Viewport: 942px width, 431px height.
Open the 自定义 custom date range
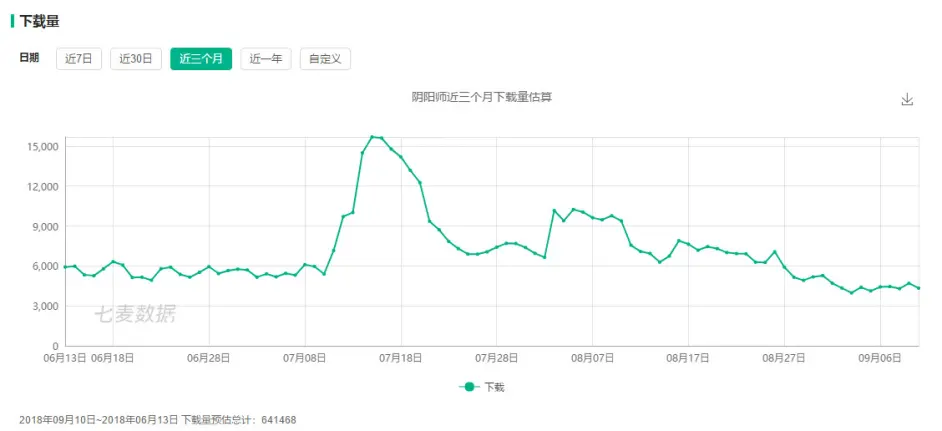click(x=325, y=59)
